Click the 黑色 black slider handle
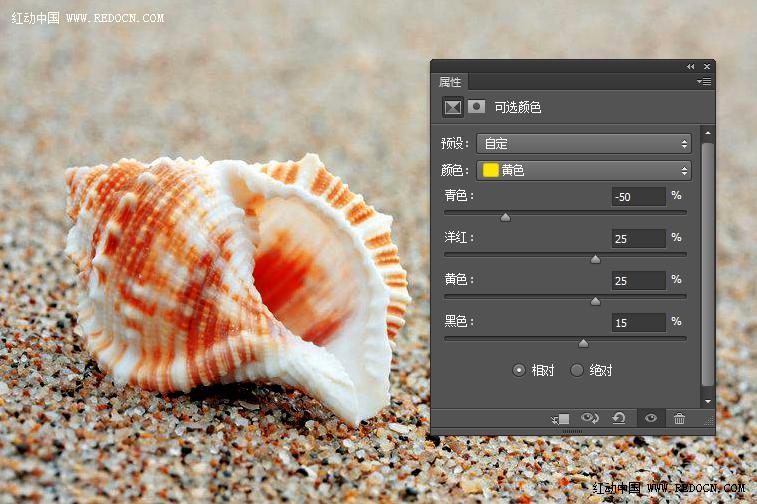This screenshot has height=504, width=757. click(583, 344)
